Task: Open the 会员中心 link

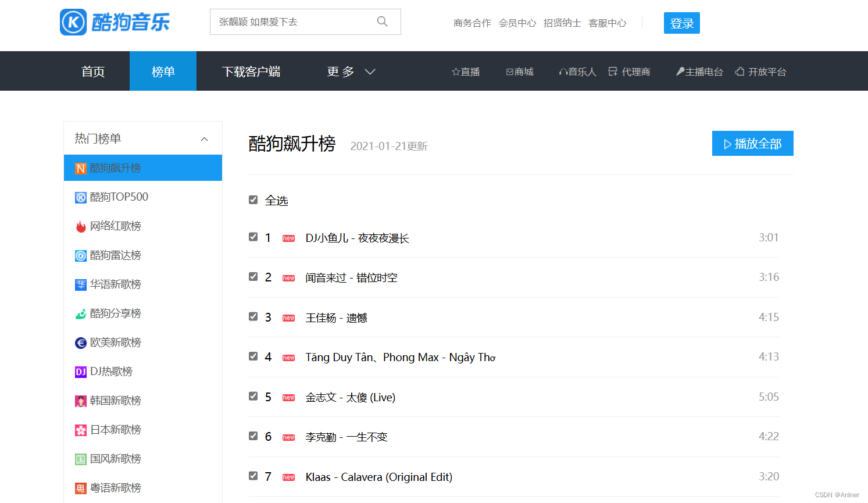Action: click(517, 23)
